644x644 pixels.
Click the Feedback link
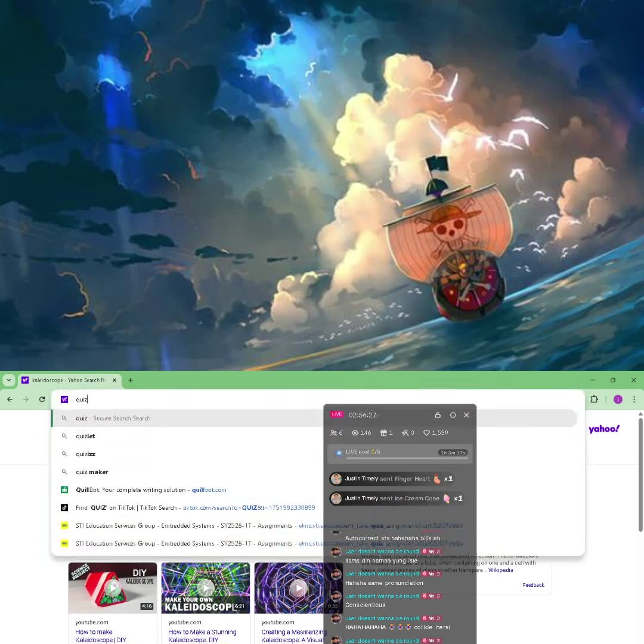pyautogui.click(x=533, y=585)
